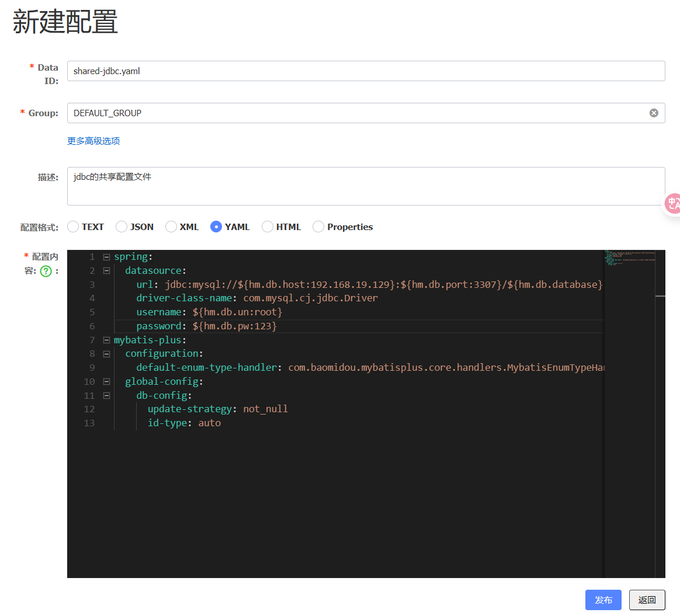680x616 pixels.
Task: Choose the XML format option
Action: (x=171, y=227)
